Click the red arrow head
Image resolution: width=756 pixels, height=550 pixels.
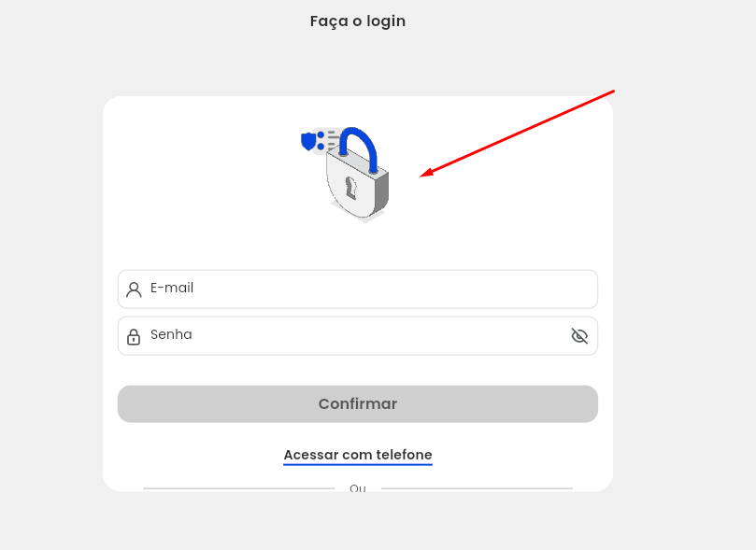pyautogui.click(x=425, y=174)
